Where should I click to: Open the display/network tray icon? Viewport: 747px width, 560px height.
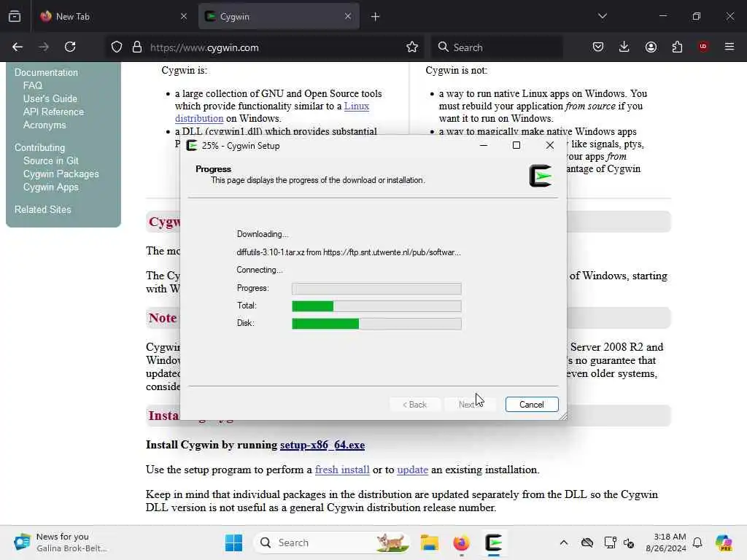point(610,542)
